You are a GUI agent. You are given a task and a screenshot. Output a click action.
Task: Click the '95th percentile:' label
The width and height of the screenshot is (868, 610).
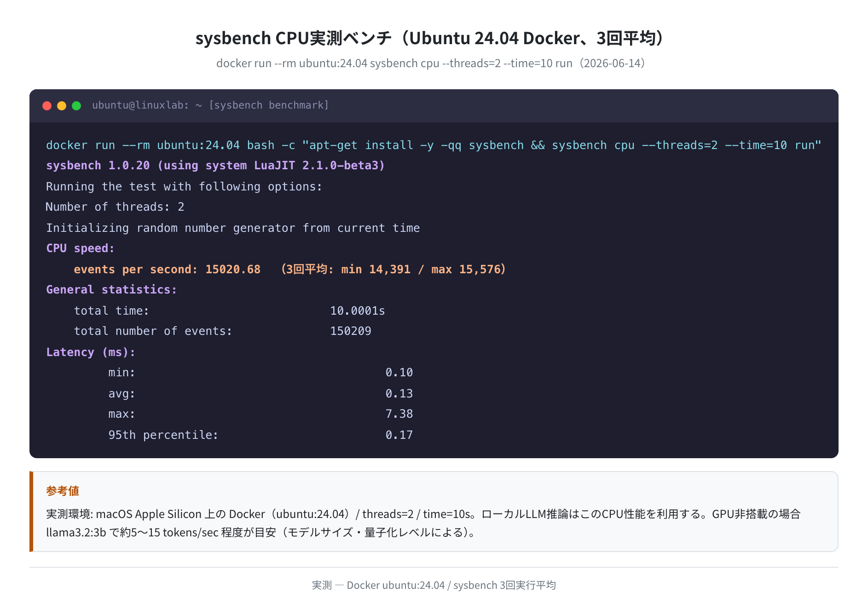pyautogui.click(x=163, y=435)
